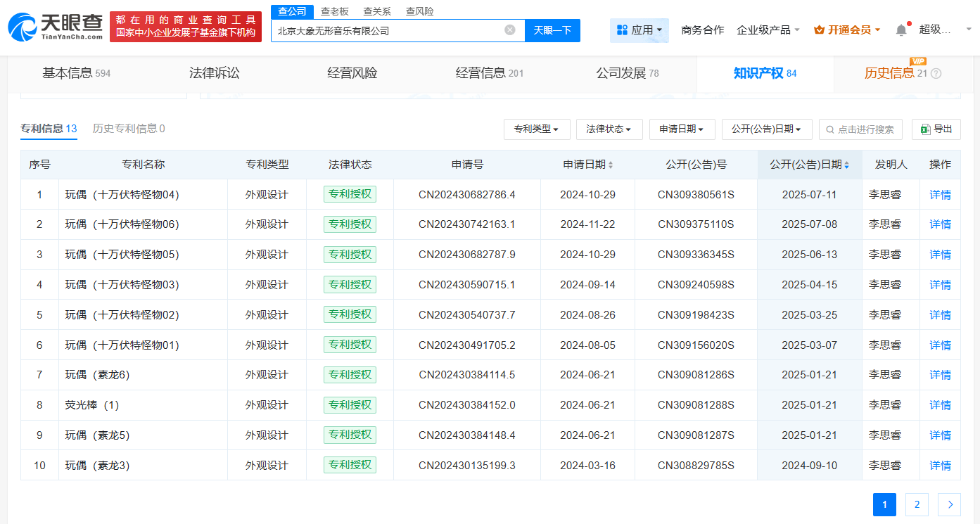Open the 经营风险 tab

[x=352, y=73]
